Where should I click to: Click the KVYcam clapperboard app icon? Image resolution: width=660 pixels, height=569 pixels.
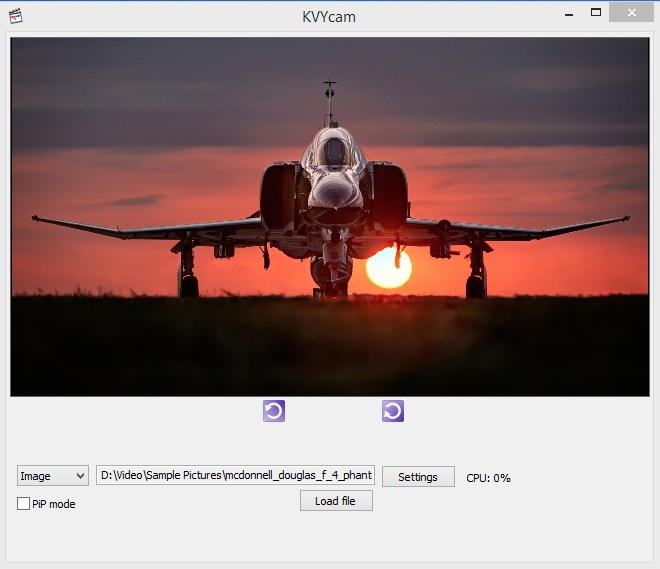(16, 16)
